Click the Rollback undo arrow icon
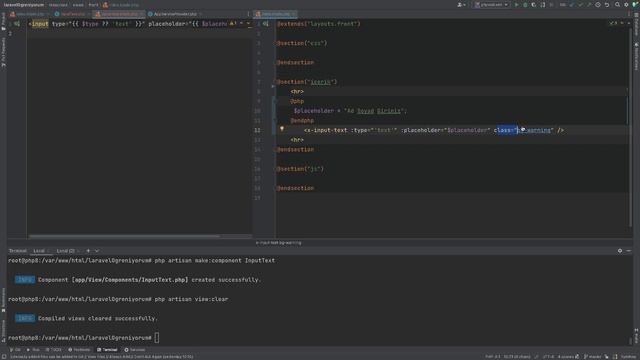The height and width of the screenshot is (360, 640). pyautogui.click(x=607, y=5)
